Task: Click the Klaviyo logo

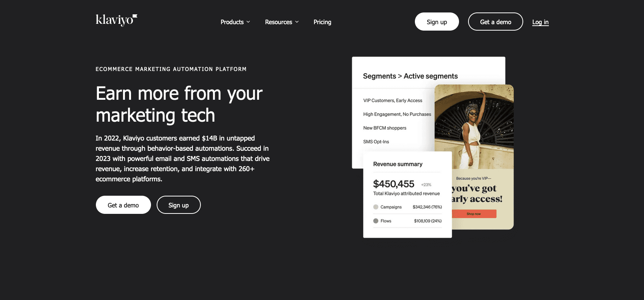Action: coord(116,20)
